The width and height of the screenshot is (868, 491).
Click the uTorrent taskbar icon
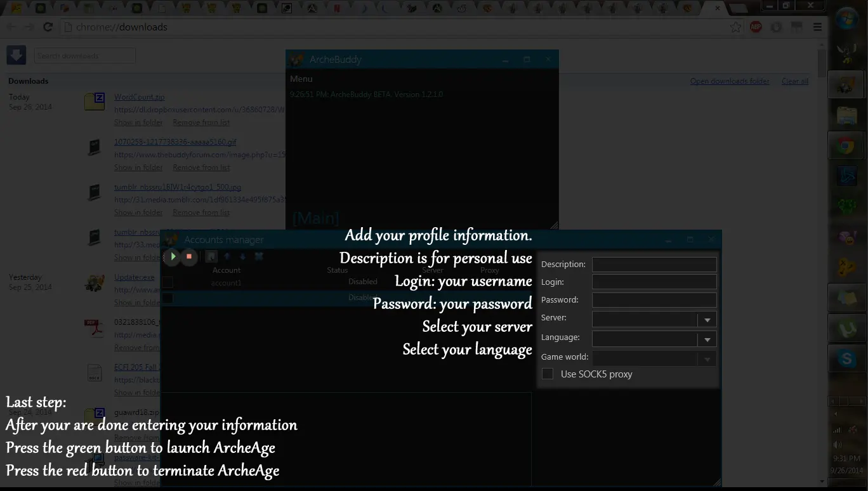pyautogui.click(x=846, y=329)
